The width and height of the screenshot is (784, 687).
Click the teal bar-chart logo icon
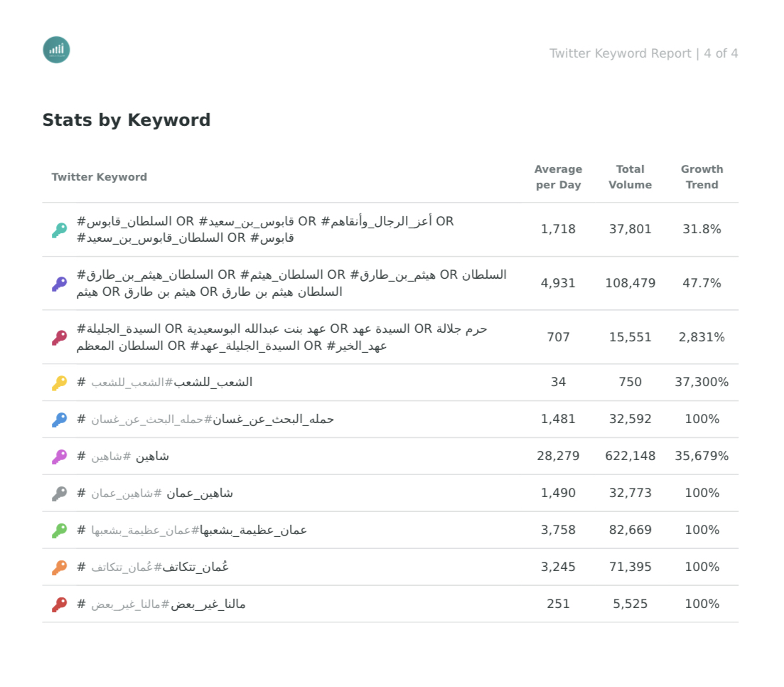56,50
